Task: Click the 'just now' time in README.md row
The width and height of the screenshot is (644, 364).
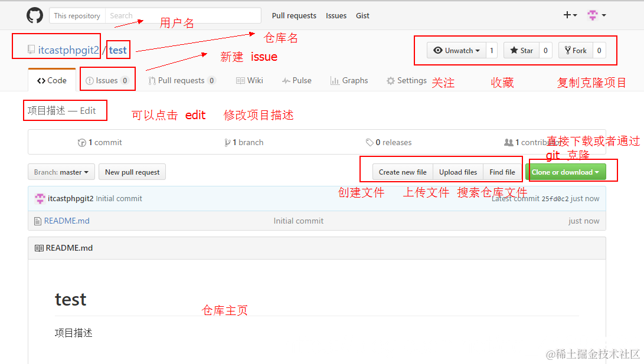Action: (584, 221)
